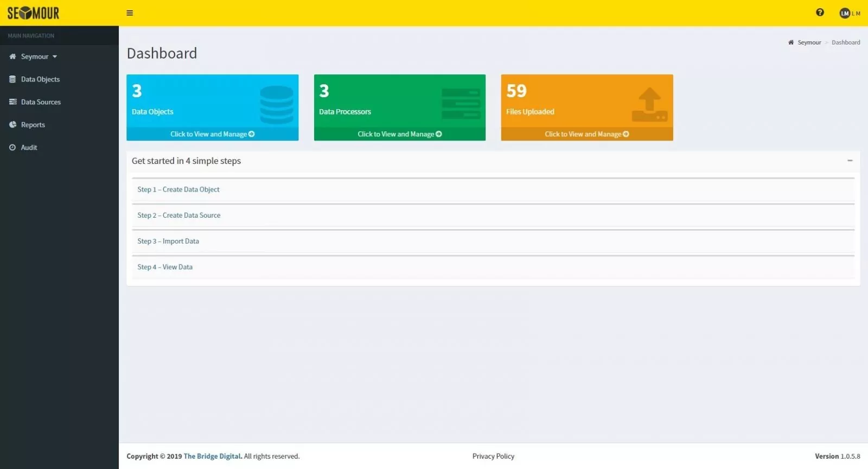Open Step 4 – View Data

click(x=165, y=267)
